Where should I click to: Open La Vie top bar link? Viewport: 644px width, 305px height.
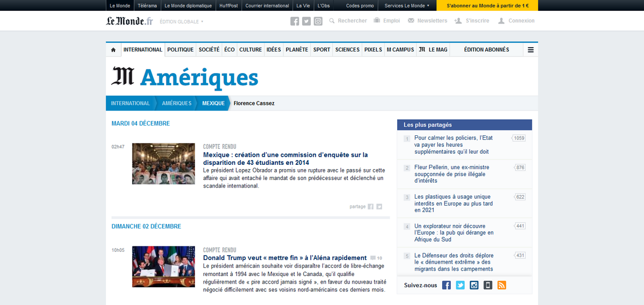coord(303,5)
